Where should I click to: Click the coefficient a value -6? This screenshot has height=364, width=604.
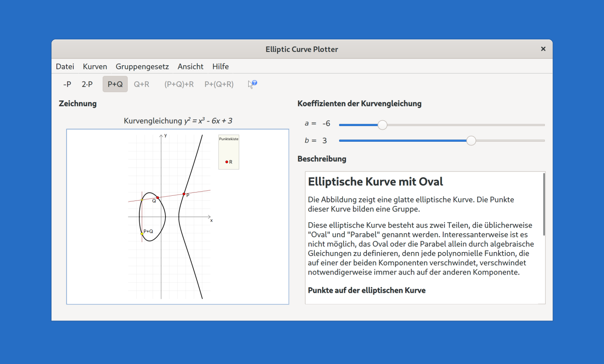[x=326, y=124]
